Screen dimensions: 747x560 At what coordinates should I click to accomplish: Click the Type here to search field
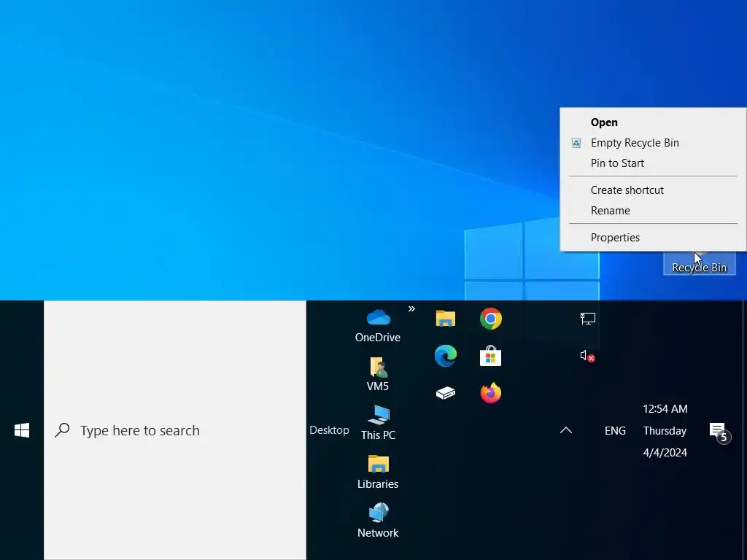(175, 430)
